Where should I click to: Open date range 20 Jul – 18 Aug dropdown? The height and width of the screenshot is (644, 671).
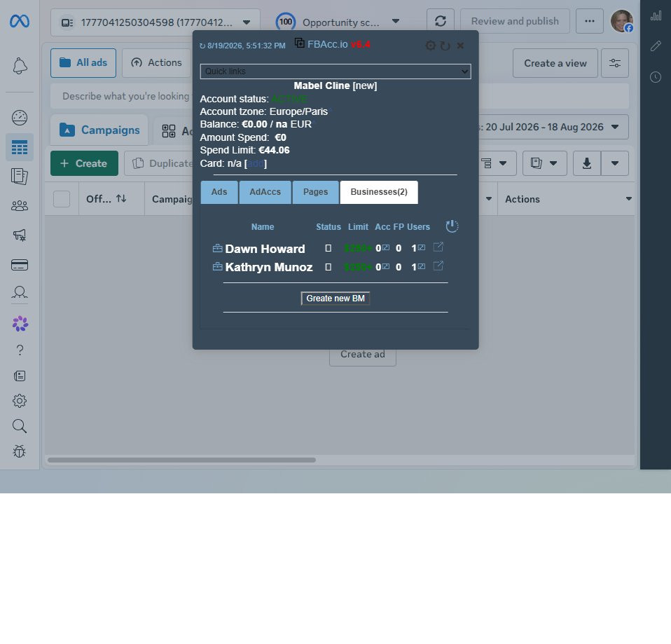tap(552, 127)
